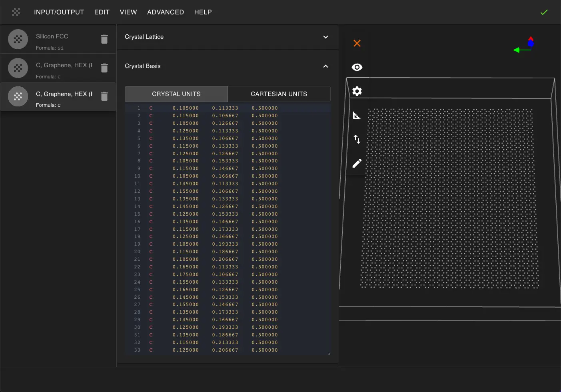Click the green checkmark status icon
Viewport: 561px width, 392px height.
point(544,12)
